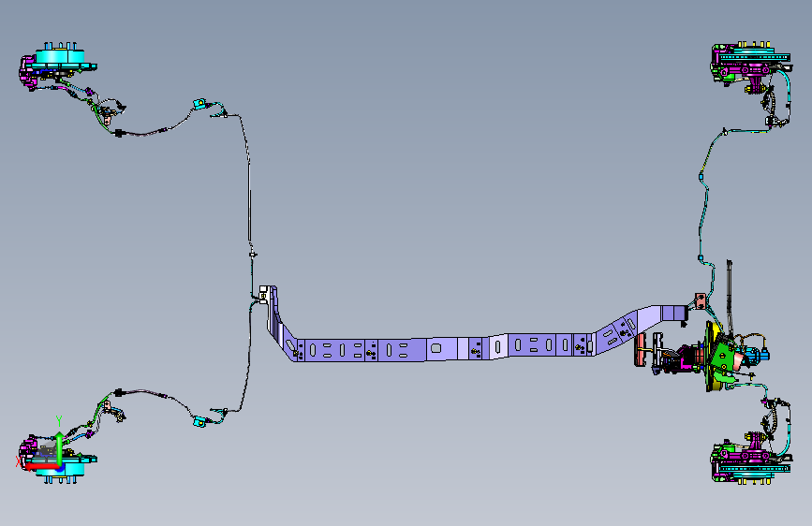812x526 pixels.
Task: Select the white bracket at the beam's left end
Action: coord(263,295)
